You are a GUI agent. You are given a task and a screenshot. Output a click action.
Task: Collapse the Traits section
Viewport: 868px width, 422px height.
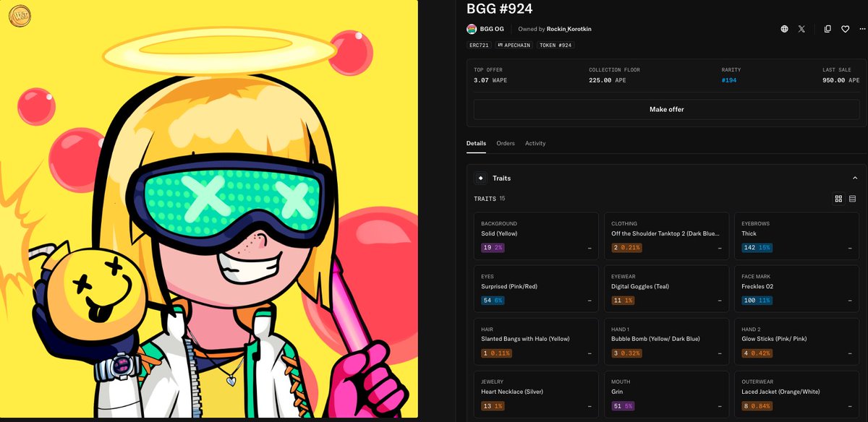[855, 178]
